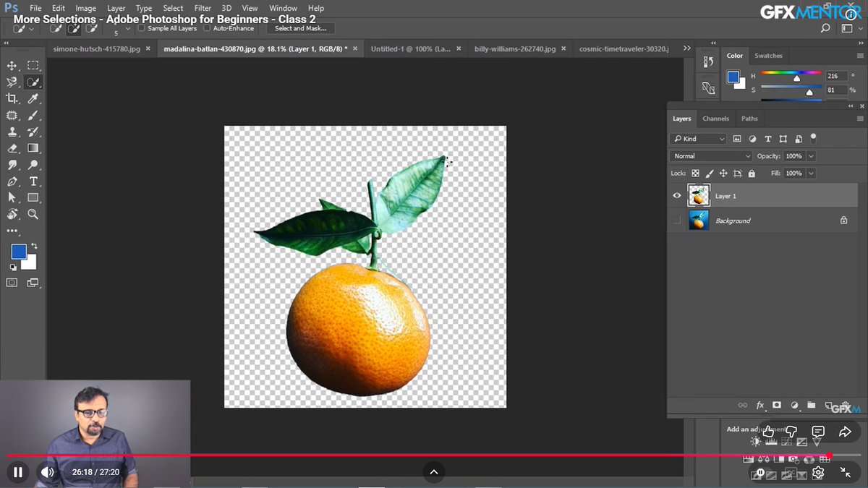Select the Pen tool
Viewport: 868px width, 488px height.
coord(12,181)
